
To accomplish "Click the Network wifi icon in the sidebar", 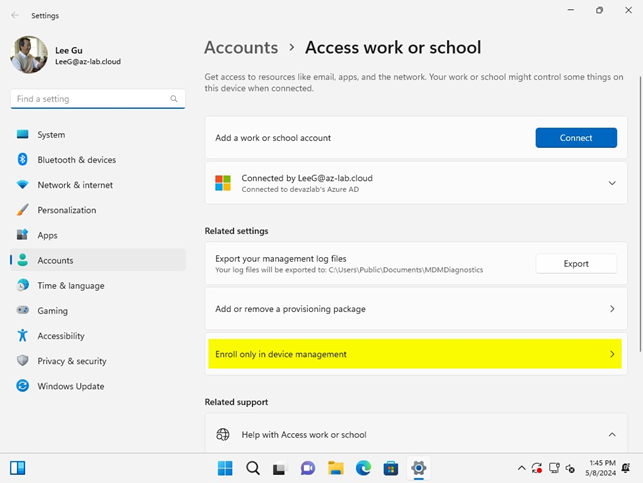I will coord(23,185).
